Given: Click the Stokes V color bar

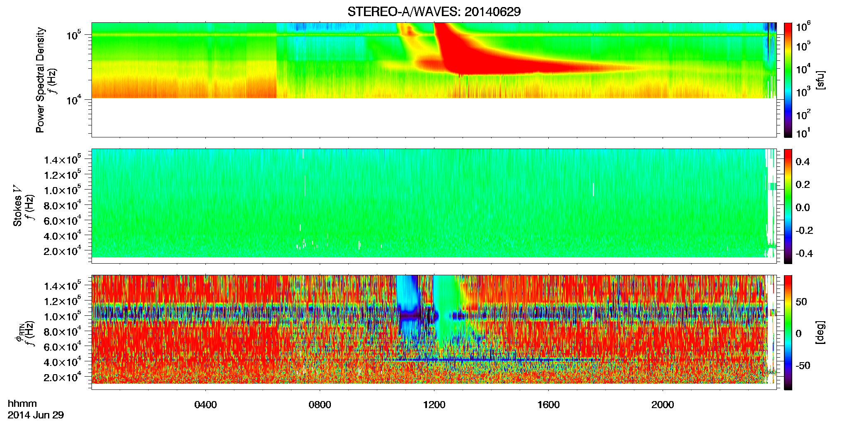Looking at the screenshot, I should (788, 206).
